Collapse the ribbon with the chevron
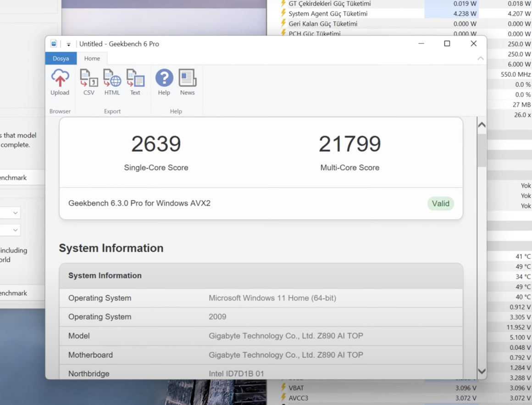The width and height of the screenshot is (532, 405). pyautogui.click(x=481, y=58)
